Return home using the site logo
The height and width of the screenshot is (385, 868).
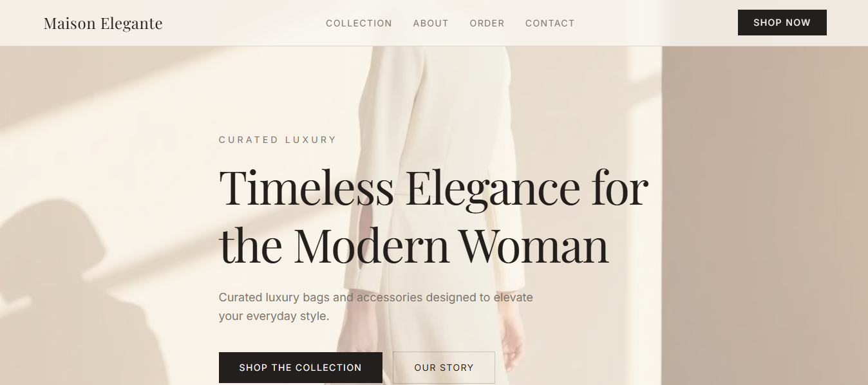tap(102, 23)
